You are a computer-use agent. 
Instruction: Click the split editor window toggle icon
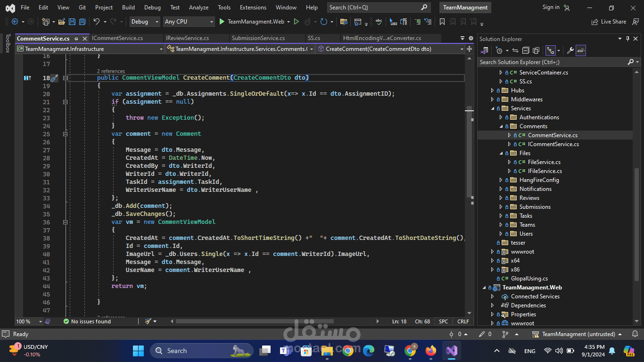(470, 49)
